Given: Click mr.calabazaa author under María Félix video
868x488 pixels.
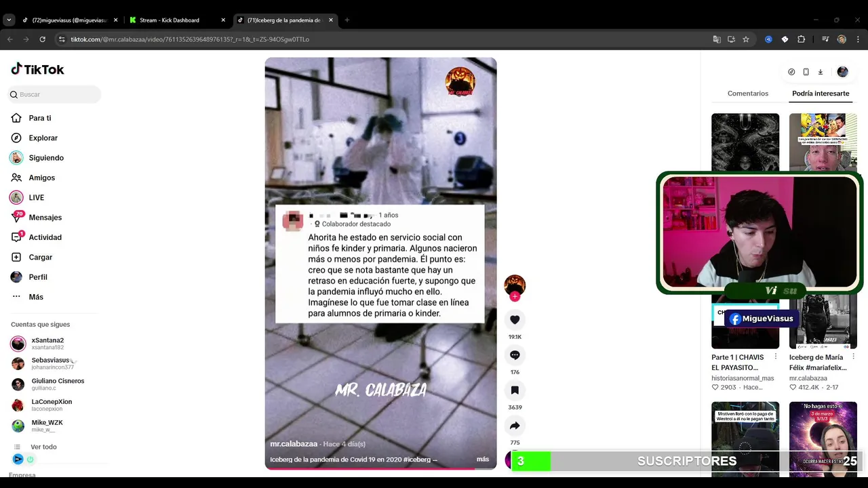Looking at the screenshot, I should coord(808,378).
